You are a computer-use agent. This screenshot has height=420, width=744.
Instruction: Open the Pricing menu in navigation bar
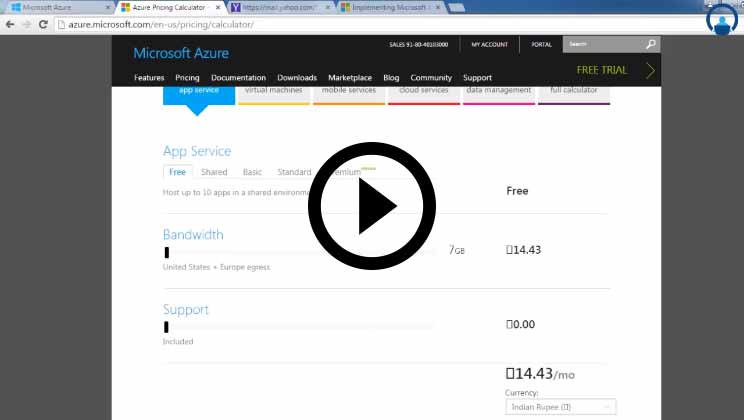pyautogui.click(x=187, y=78)
